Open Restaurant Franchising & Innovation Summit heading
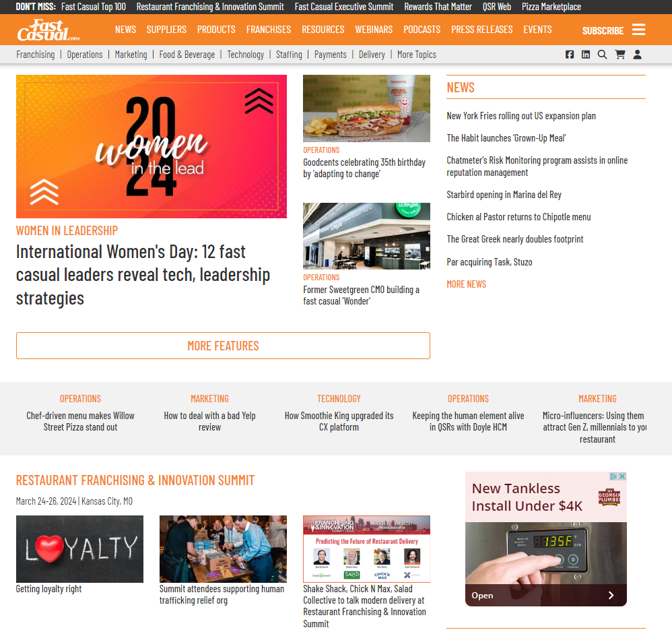 pos(135,480)
